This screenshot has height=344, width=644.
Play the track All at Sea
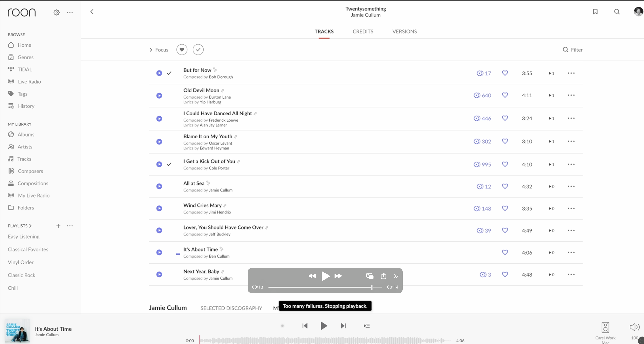click(x=159, y=186)
